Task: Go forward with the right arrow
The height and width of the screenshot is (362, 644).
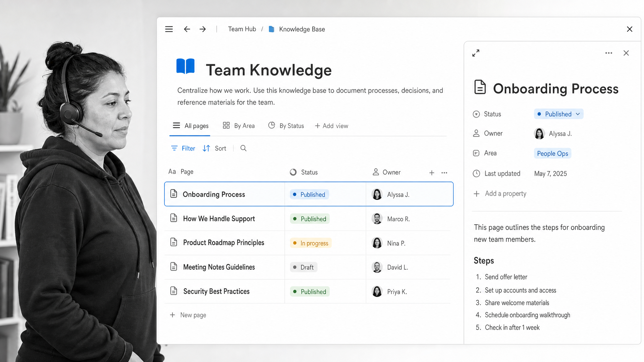Action: pyautogui.click(x=203, y=29)
